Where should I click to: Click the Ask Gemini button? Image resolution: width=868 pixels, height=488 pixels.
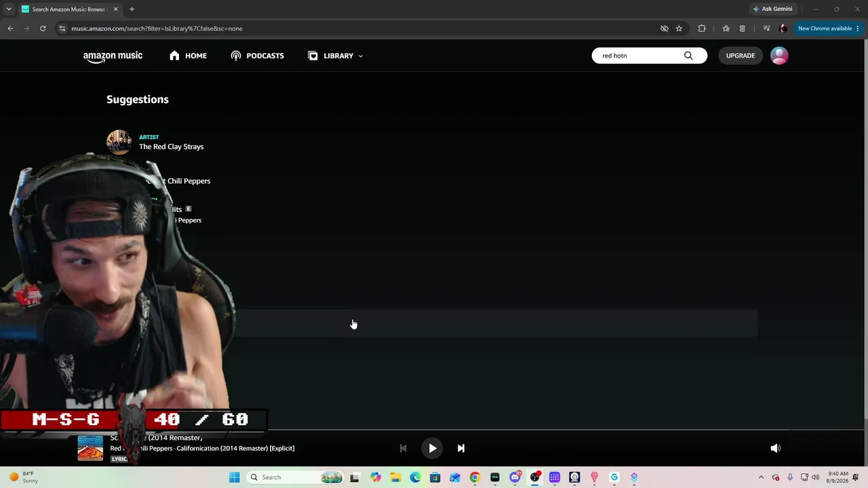tap(772, 9)
